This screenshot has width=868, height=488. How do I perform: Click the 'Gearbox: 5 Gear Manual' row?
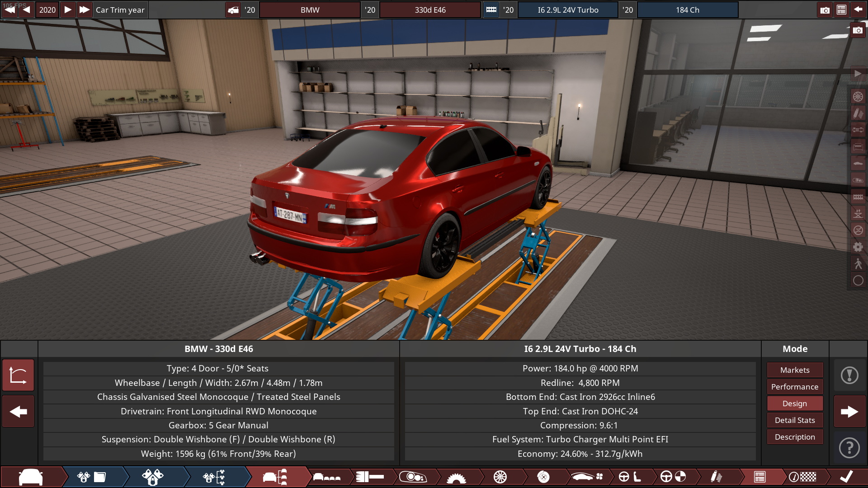tap(218, 425)
